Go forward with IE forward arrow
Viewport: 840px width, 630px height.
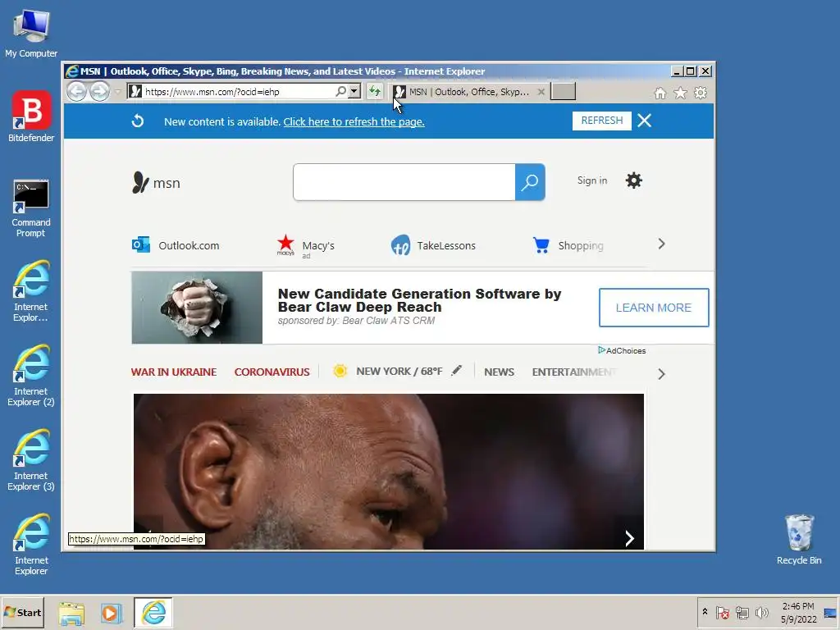click(99, 92)
